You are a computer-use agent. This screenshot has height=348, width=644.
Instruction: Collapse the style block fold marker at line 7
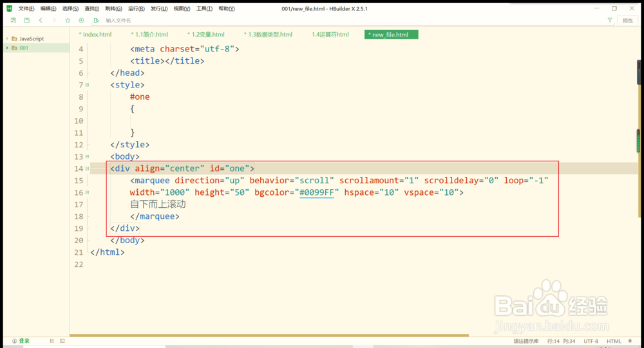click(x=87, y=85)
